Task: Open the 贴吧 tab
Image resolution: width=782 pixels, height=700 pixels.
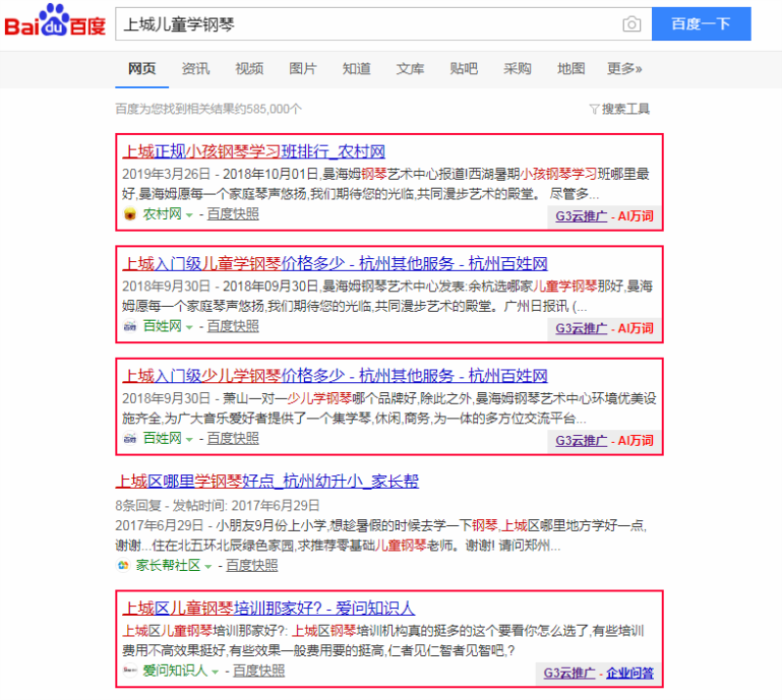Action: (x=463, y=68)
